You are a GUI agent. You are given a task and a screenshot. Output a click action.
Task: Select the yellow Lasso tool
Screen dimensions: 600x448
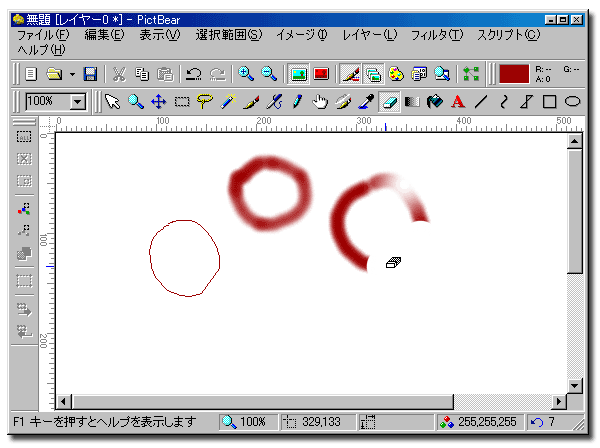(x=205, y=101)
